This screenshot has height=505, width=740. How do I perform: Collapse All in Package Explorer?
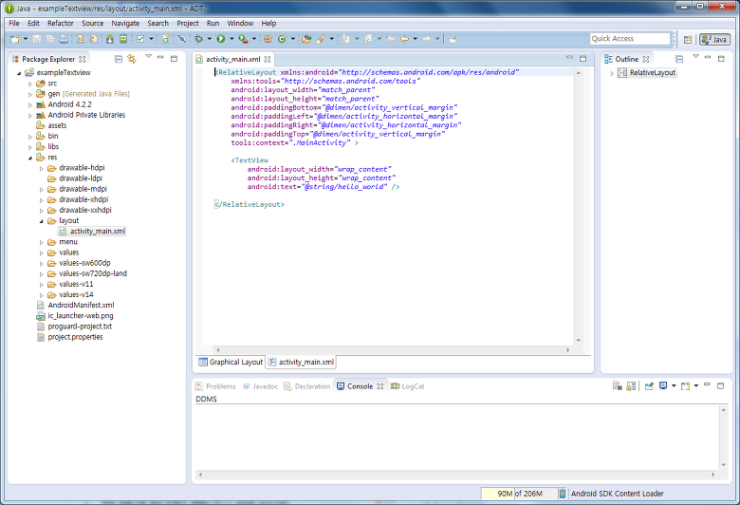pyautogui.click(x=118, y=59)
